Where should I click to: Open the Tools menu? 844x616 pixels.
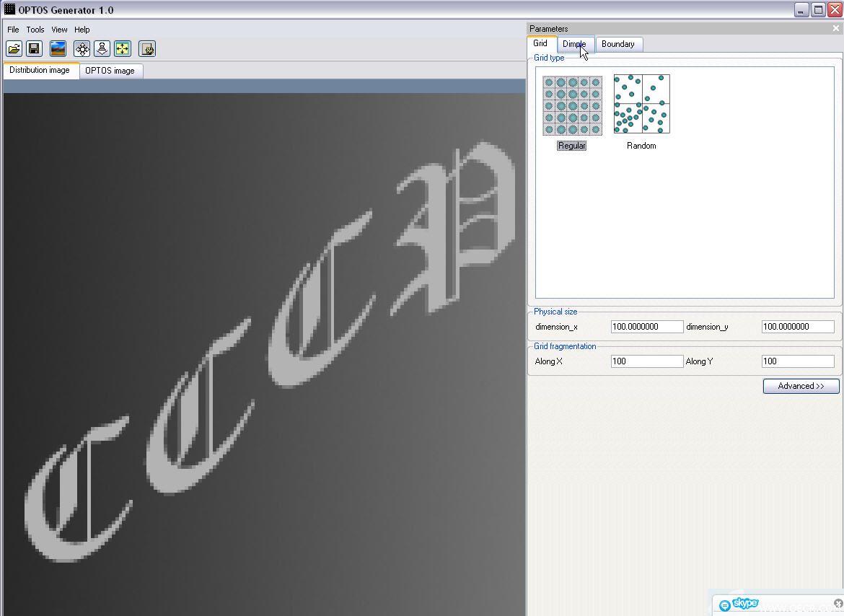coord(35,30)
